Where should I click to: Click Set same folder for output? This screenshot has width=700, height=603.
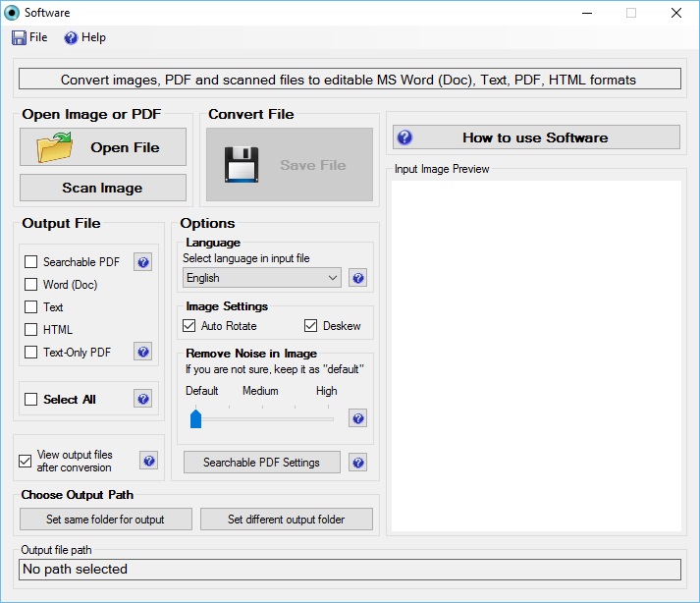click(x=106, y=519)
